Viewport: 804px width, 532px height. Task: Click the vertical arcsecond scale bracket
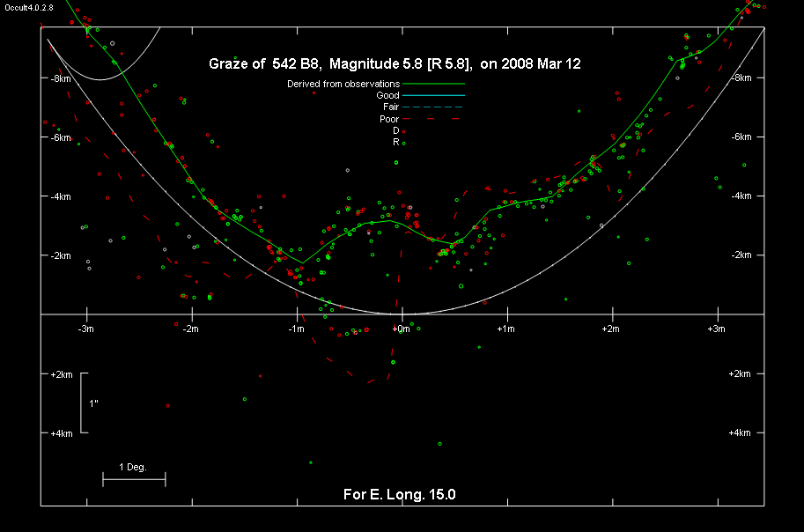coord(84,403)
